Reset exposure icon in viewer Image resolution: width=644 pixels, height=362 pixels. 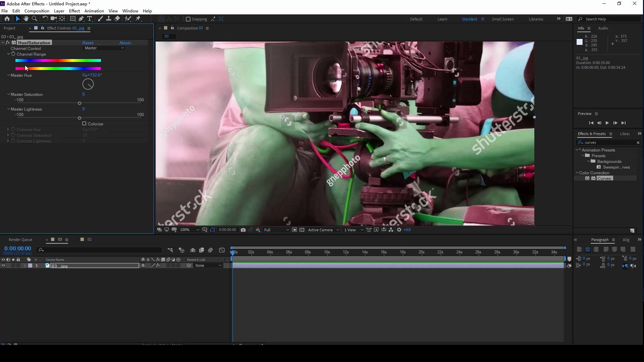pyautogui.click(x=399, y=230)
